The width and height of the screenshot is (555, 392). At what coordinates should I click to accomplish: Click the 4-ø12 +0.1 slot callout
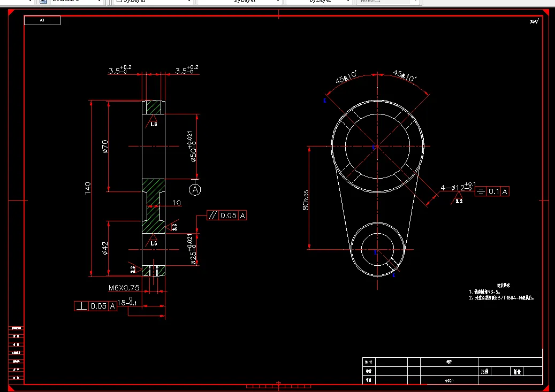458,187
